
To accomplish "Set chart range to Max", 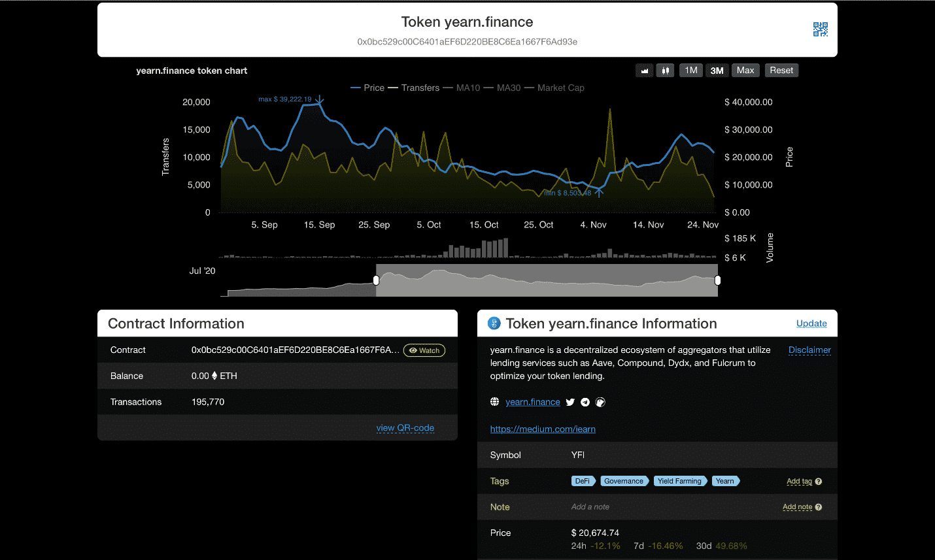I will click(745, 71).
